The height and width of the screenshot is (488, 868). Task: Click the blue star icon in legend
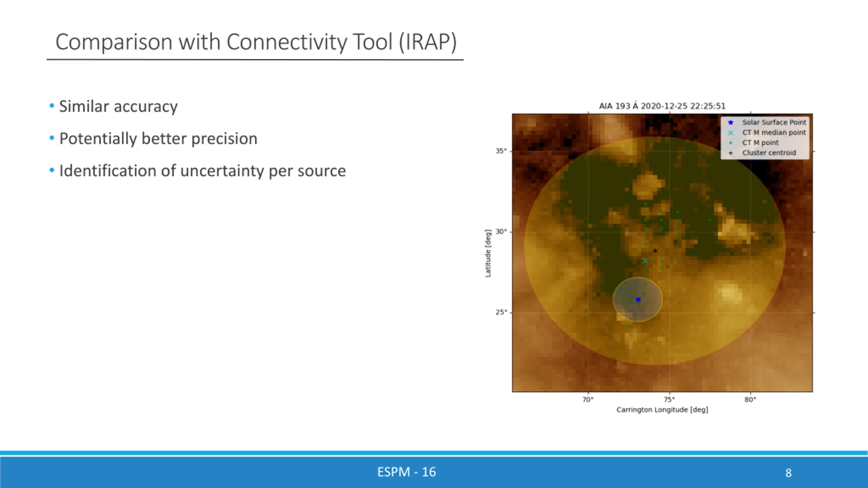click(731, 122)
